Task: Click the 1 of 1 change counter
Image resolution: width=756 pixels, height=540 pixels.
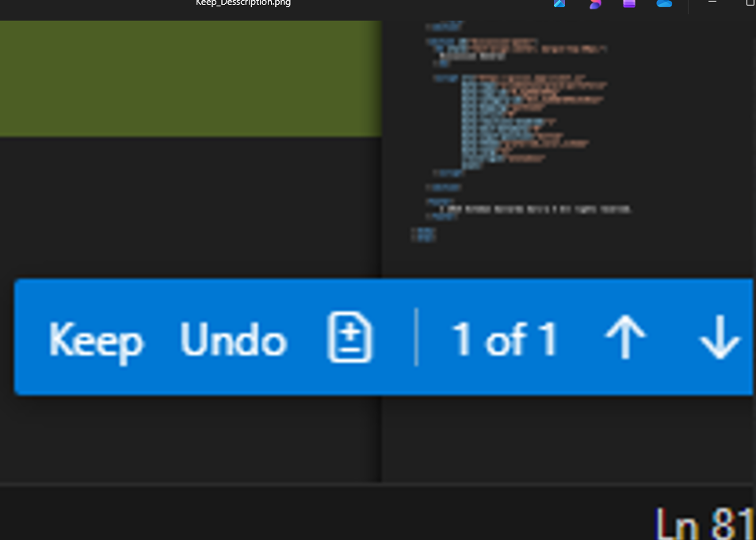Action: 504,339
